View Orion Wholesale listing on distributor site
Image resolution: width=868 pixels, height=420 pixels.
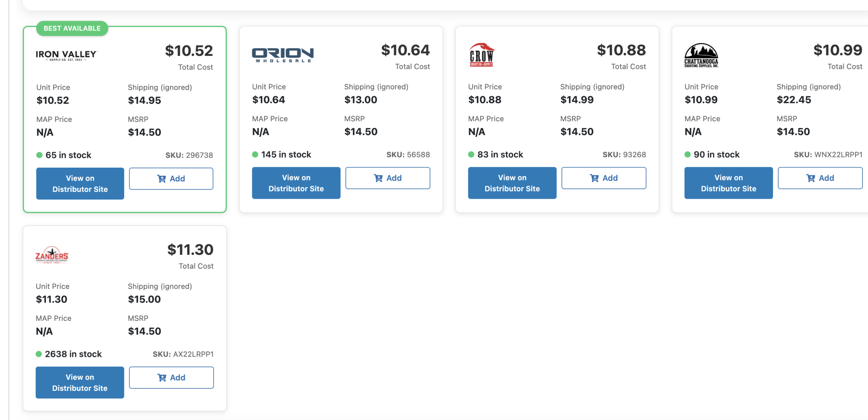coord(296,183)
